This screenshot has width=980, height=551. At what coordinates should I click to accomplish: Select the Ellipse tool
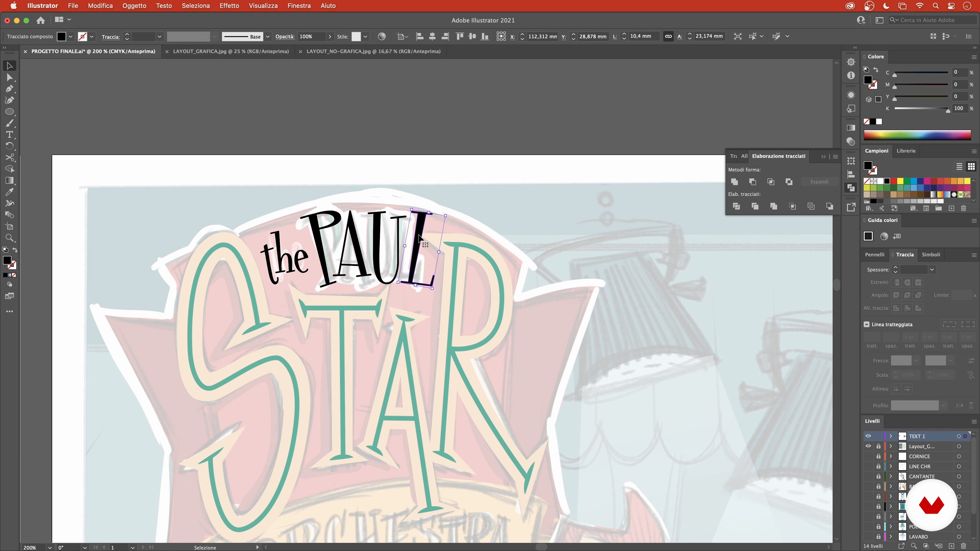pos(9,112)
